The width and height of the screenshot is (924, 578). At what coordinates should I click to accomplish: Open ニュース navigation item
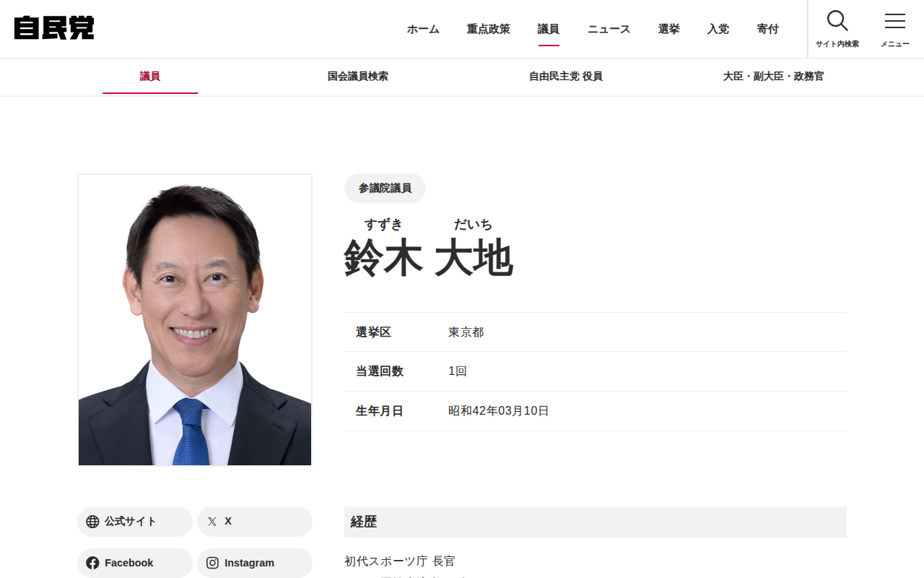click(x=609, y=29)
